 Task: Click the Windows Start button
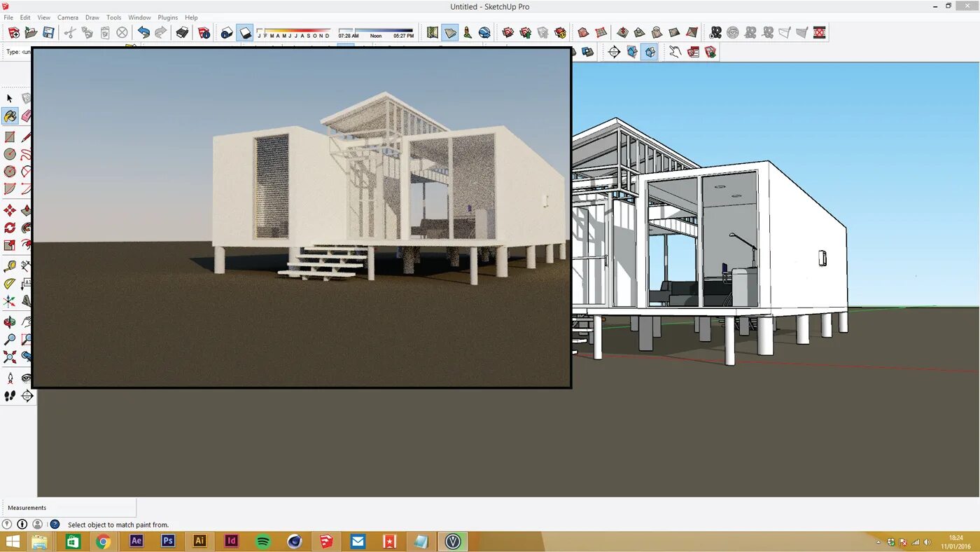(x=13, y=541)
